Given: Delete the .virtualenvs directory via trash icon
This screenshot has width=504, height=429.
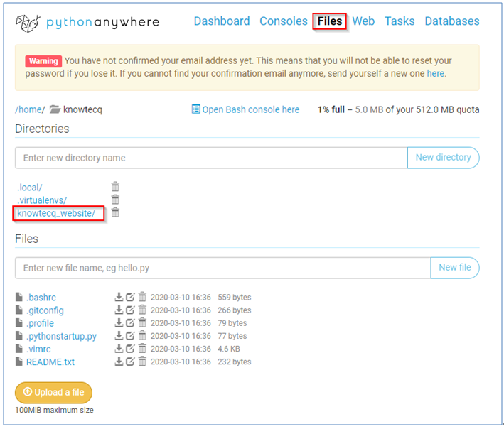Looking at the screenshot, I should 115,200.
